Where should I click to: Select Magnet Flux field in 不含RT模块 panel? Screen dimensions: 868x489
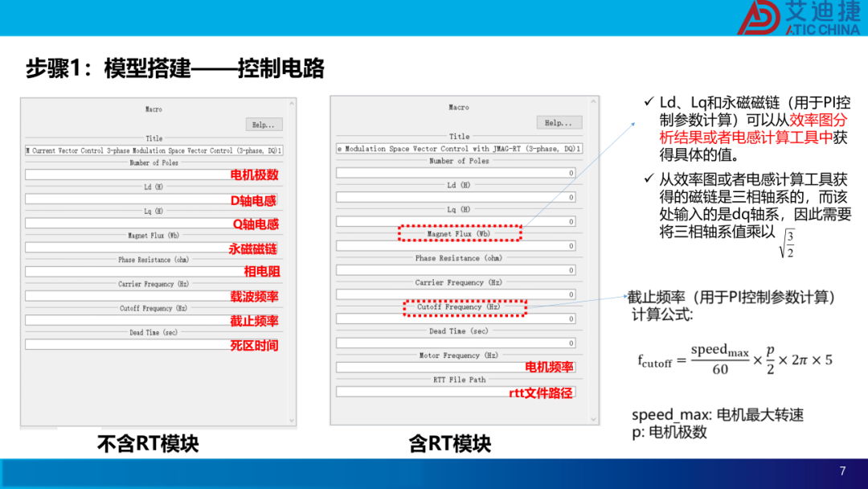[x=152, y=248]
